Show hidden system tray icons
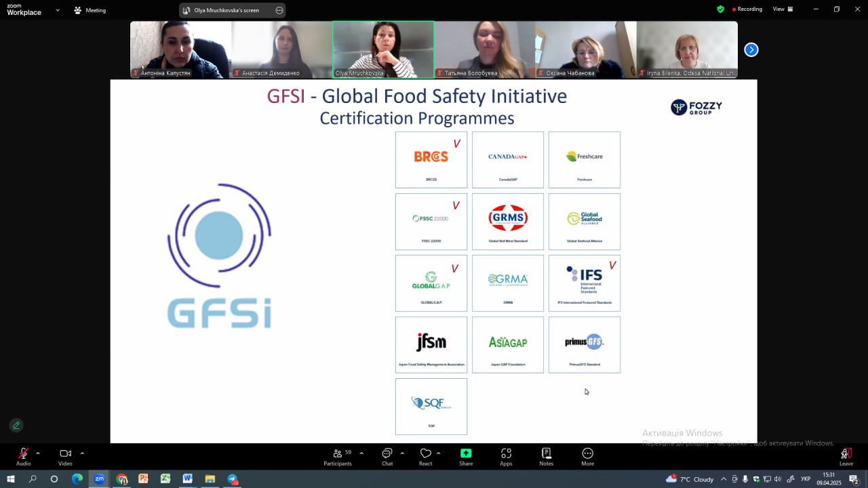The image size is (868, 488). pyautogui.click(x=724, y=479)
